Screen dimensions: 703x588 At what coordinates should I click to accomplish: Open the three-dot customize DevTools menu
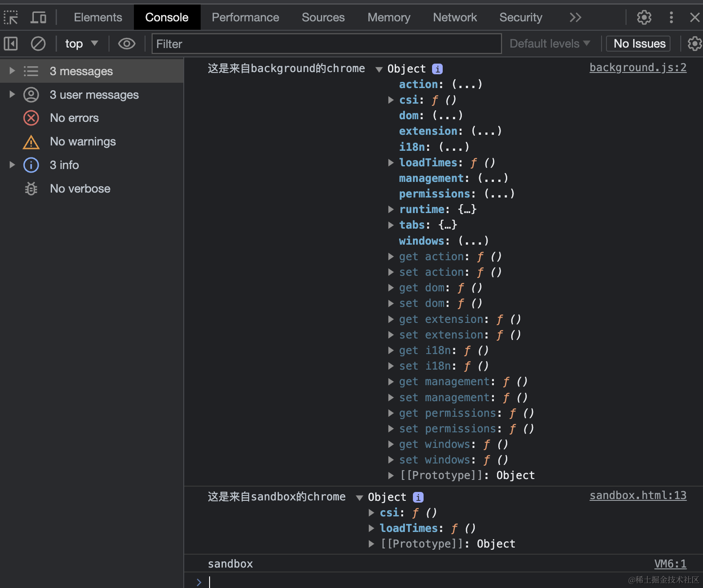pos(671,17)
